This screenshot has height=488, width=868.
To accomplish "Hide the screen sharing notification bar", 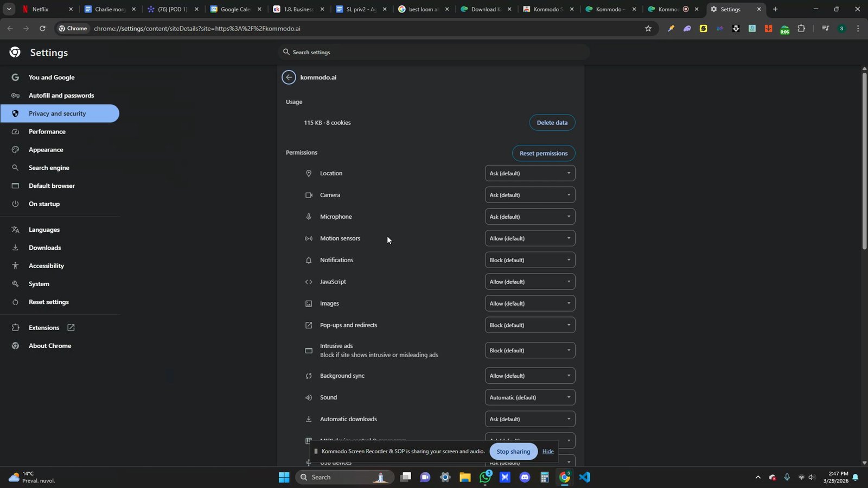I will 548,452.
